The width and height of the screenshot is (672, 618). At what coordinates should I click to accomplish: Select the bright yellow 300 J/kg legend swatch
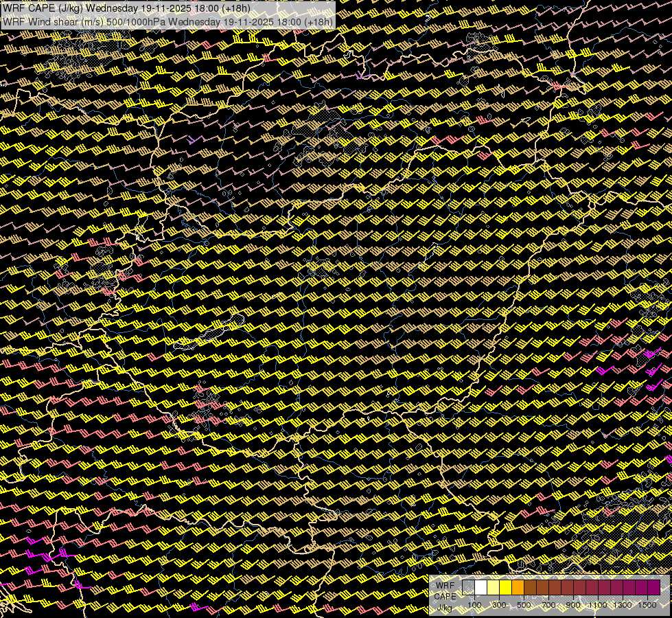pos(505,588)
